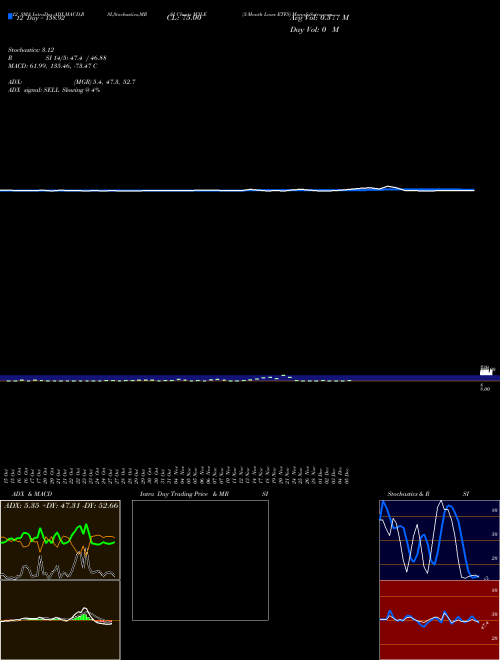Click the 'ADX: 5.35 +DY: 47.31 -DY: 52.66' header

(61, 505)
